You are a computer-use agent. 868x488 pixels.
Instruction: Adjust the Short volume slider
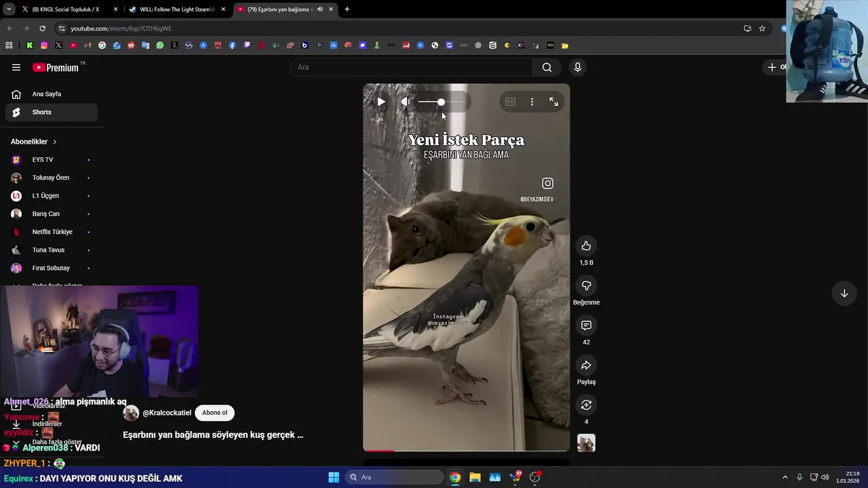pyautogui.click(x=441, y=102)
